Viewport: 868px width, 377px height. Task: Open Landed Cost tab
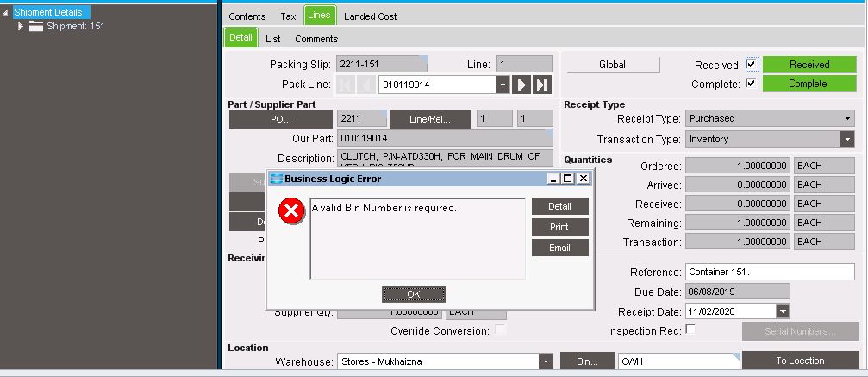(371, 16)
